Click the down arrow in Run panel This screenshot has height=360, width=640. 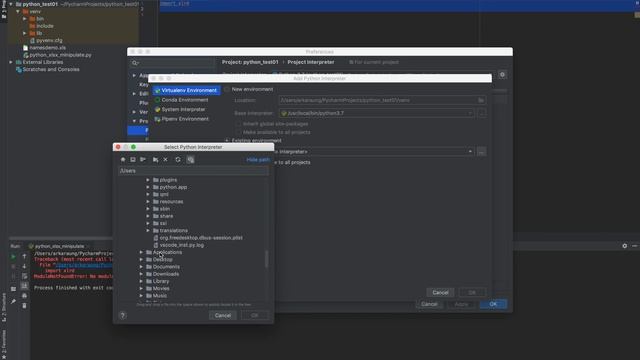tap(24, 266)
